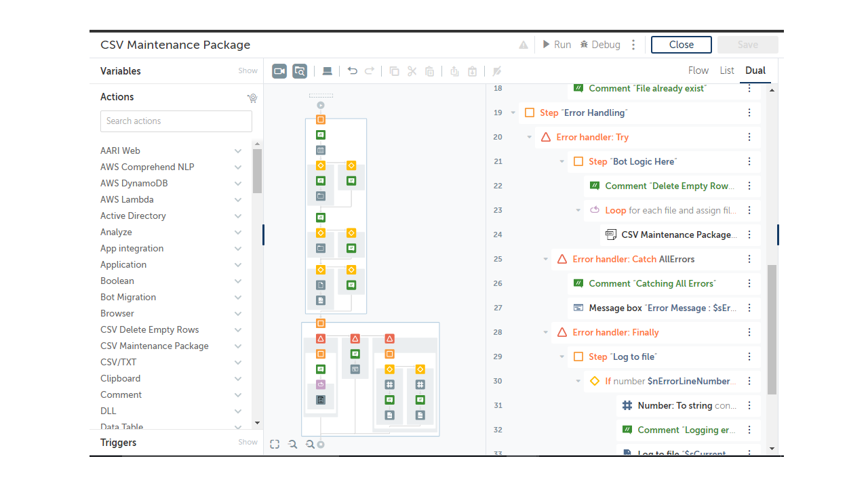Click the Actions list vertical scrollbar
The image size is (868, 488).
coord(257,171)
